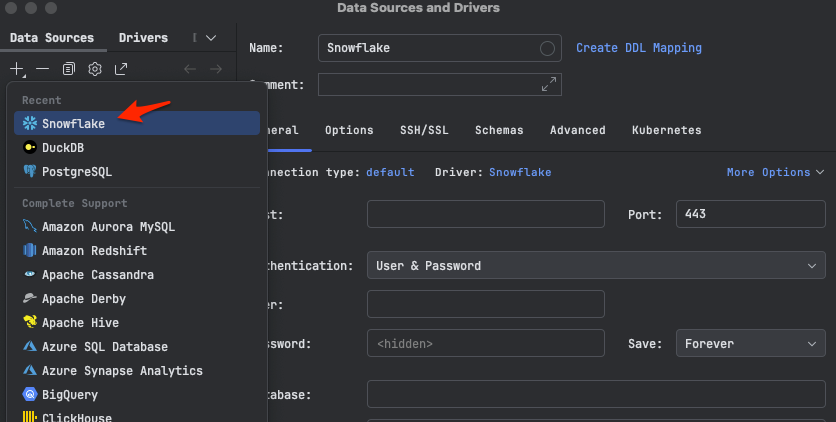The image size is (836, 422).
Task: Click the Apache Derby hat icon
Action: [x=30, y=298]
